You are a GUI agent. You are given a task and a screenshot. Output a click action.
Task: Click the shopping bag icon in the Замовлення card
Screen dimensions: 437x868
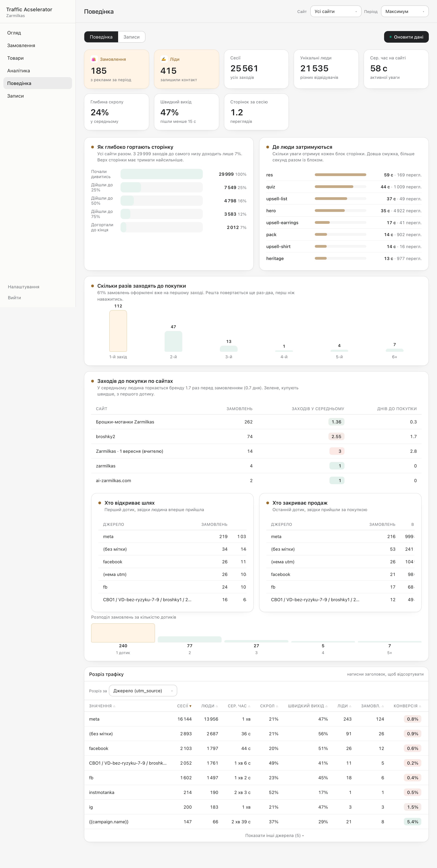pyautogui.click(x=94, y=59)
